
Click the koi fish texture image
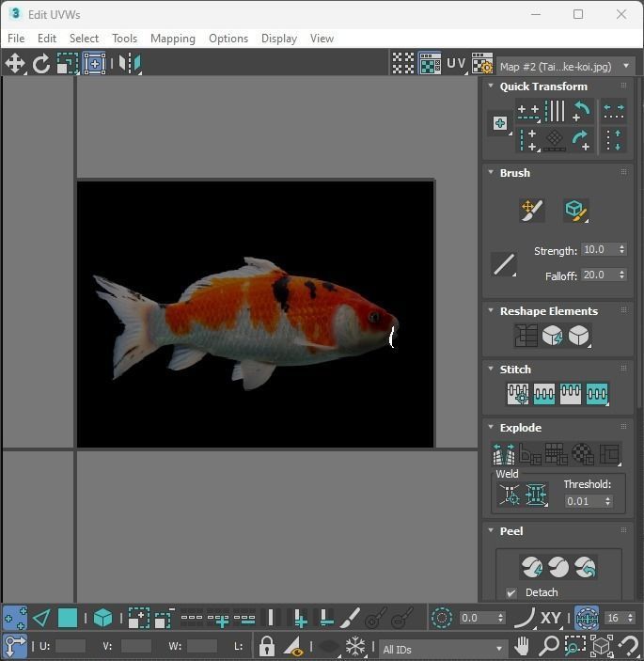coord(256,314)
